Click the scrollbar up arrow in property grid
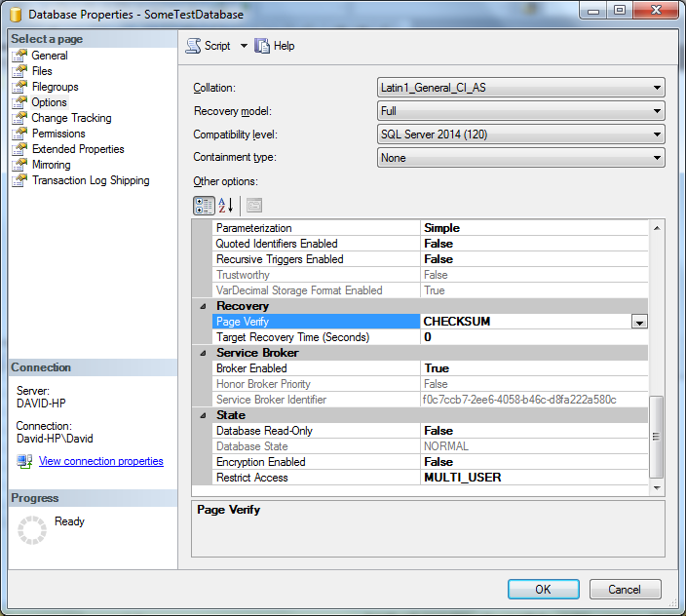Screen dimensions: 686x616 click(657, 228)
